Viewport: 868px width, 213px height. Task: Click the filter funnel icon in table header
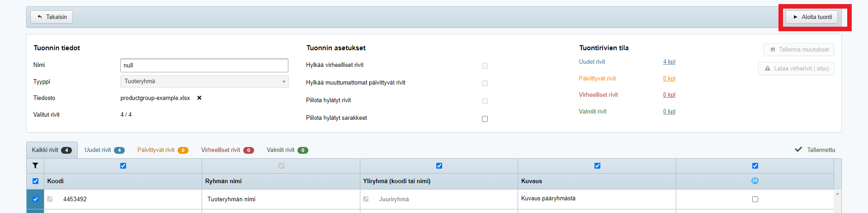35,166
